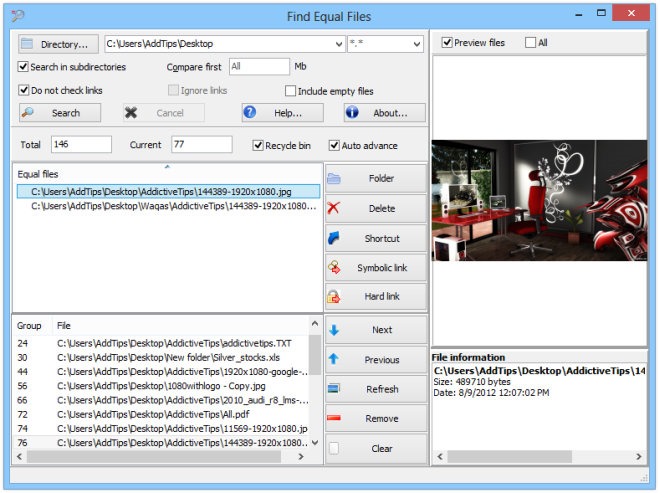The width and height of the screenshot is (660, 493).
Task: Click the Hard link padlock icon
Action: point(333,297)
